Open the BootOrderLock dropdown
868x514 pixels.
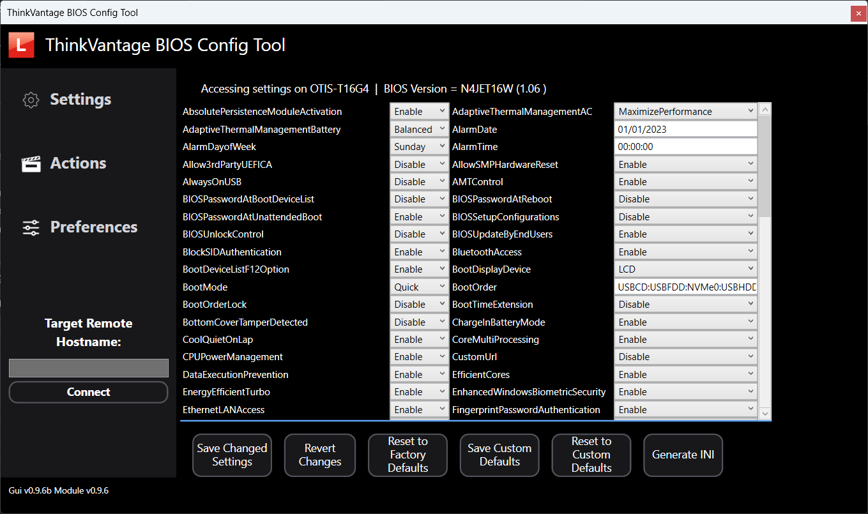[x=419, y=304]
